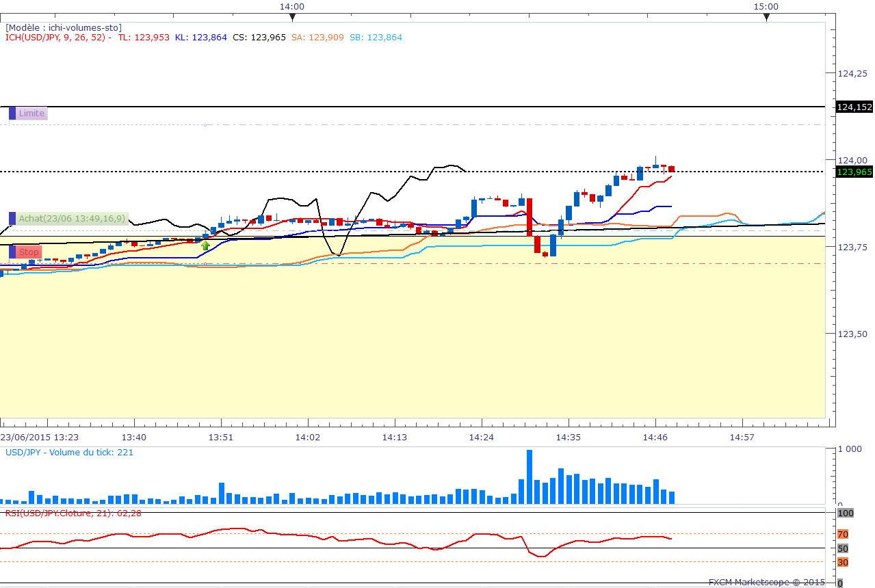Viewport: 875px width, 588px height.
Task: Click the tallest volume bar in histogram
Action: pyautogui.click(x=530, y=477)
